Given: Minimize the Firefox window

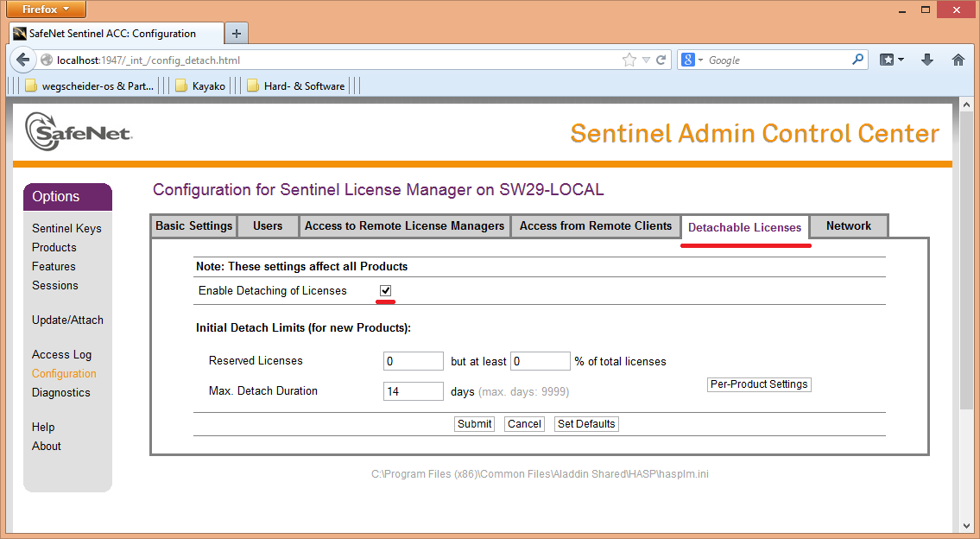Looking at the screenshot, I should [902, 10].
